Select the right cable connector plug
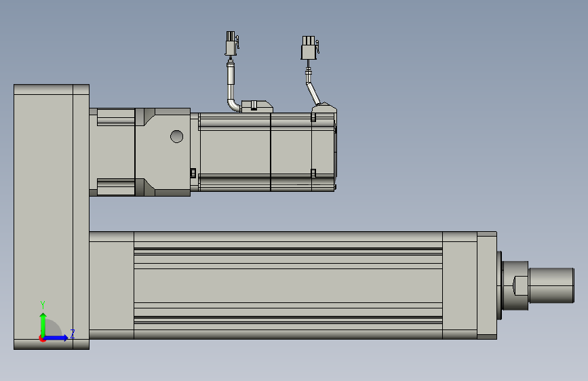This screenshot has height=381, width=588. point(310,47)
